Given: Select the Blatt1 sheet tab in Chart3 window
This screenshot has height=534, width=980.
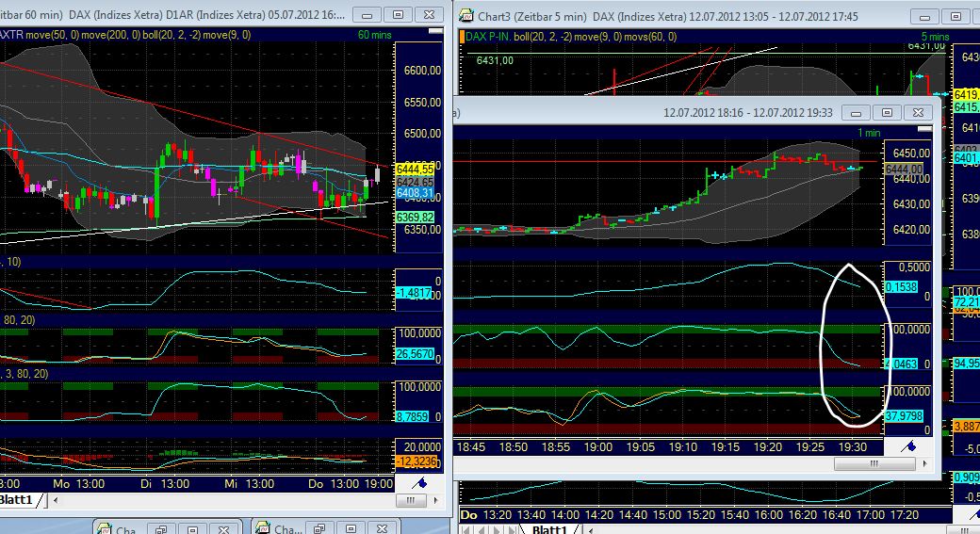Looking at the screenshot, I should click(x=548, y=529).
